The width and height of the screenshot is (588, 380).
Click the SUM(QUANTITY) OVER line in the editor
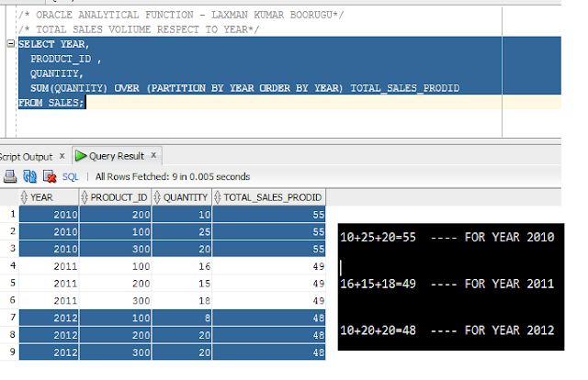click(245, 88)
